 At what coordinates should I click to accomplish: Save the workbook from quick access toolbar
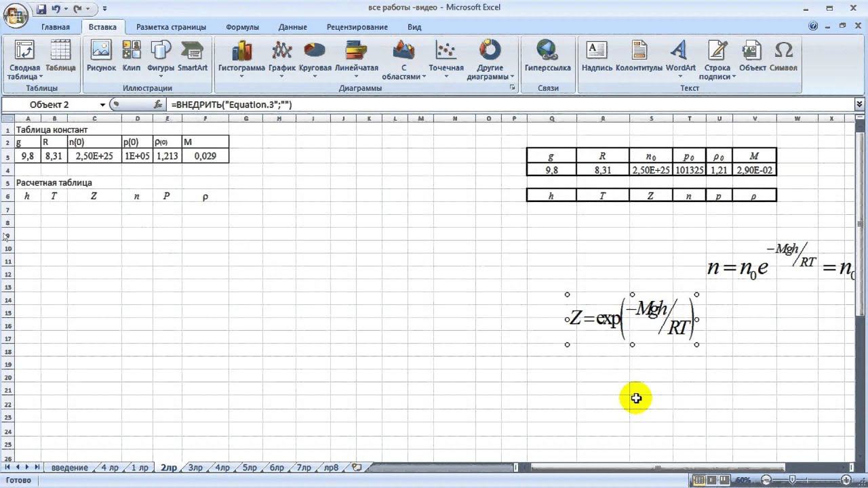click(x=41, y=9)
